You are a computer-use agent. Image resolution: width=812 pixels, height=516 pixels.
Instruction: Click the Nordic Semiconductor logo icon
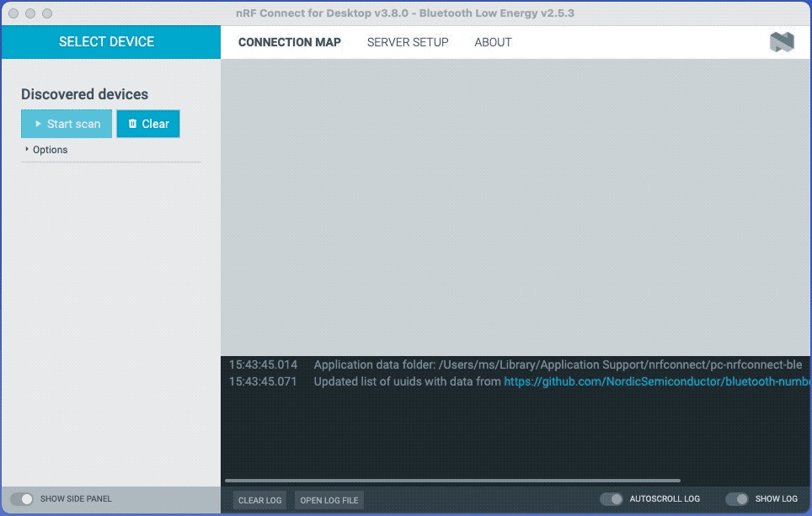click(x=782, y=42)
